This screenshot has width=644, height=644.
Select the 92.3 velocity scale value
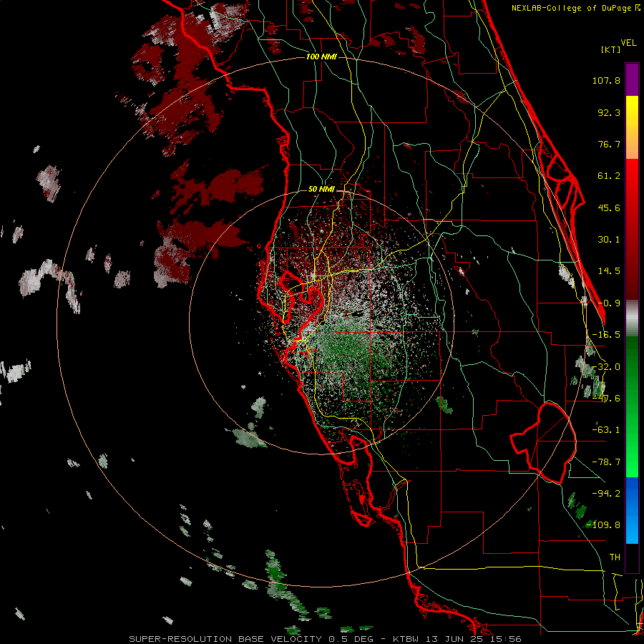(x=609, y=112)
